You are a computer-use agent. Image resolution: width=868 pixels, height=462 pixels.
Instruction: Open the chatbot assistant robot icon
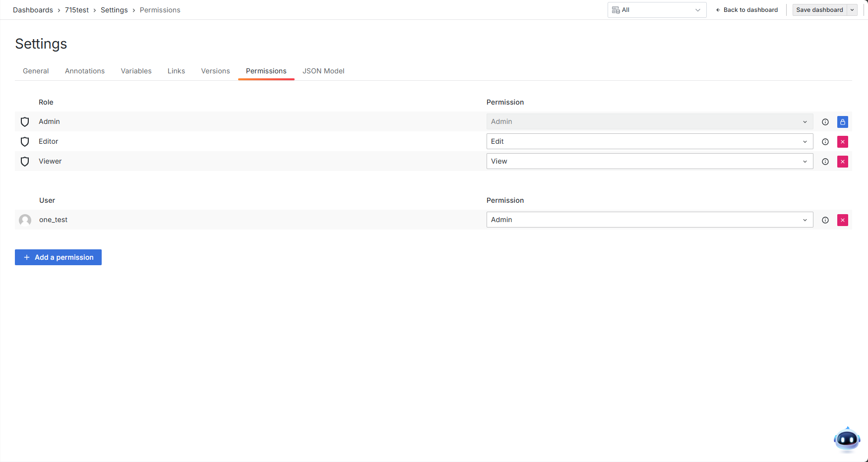[x=847, y=439]
